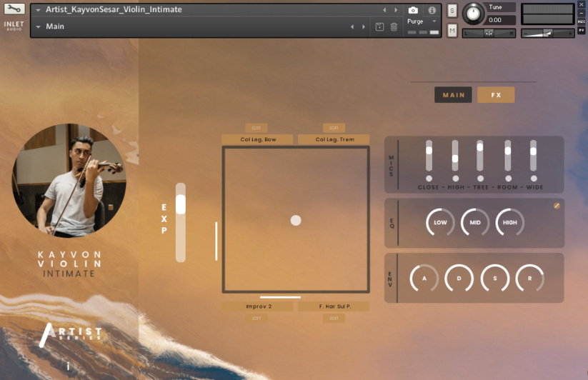The height and width of the screenshot is (380, 588).
Task: Solo the instrument with the S button
Action: point(452,11)
